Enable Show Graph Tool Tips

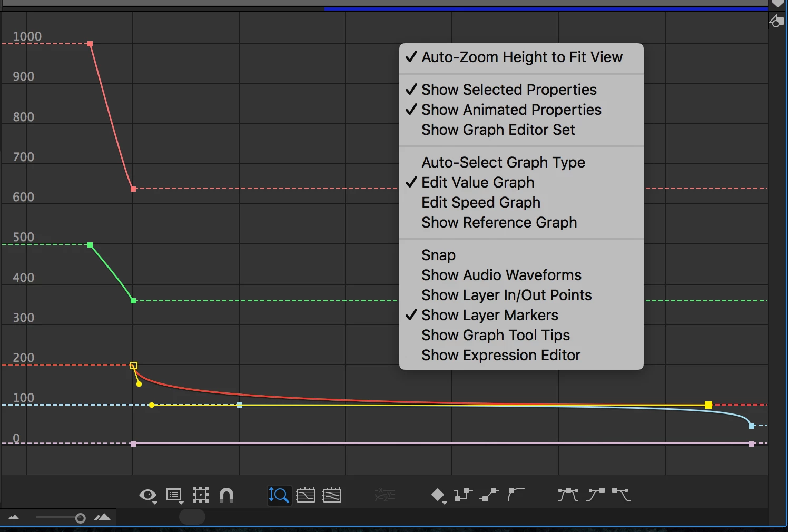(x=521, y=335)
